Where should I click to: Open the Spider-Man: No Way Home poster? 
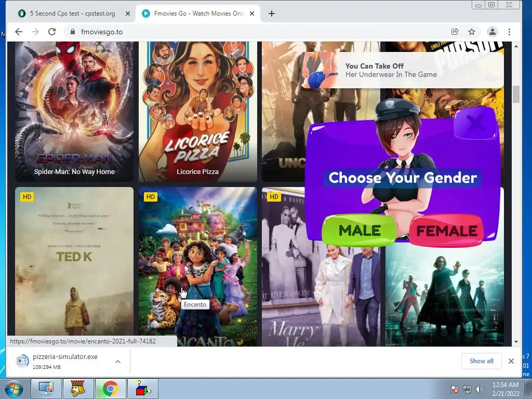click(74, 112)
